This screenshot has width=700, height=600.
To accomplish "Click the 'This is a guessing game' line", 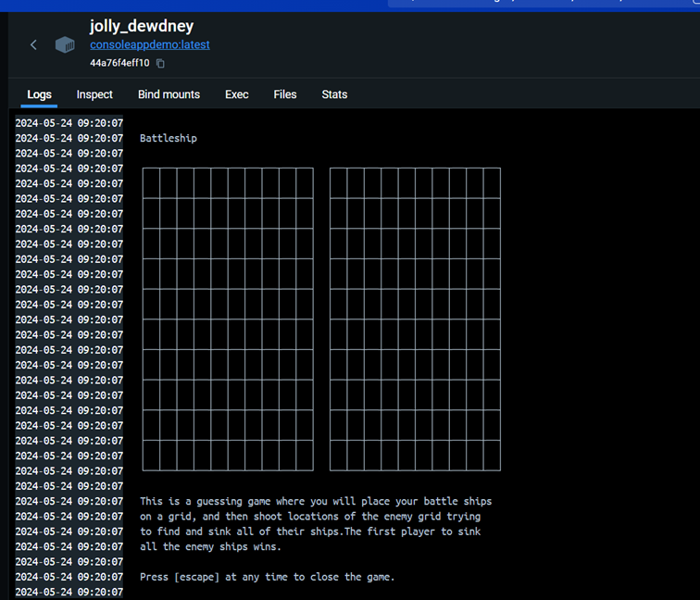I will coord(315,501).
